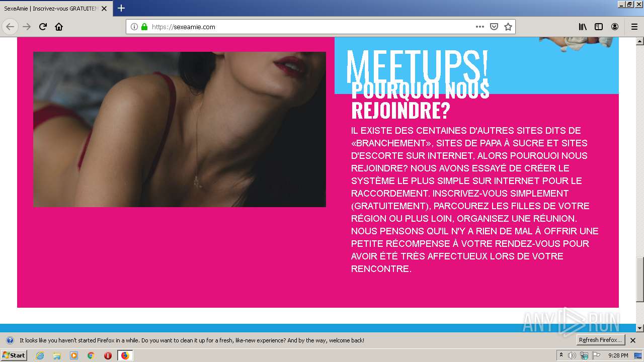Open the Windows Start menu
Viewport: 644px width, 362px height.
pyautogui.click(x=14, y=355)
